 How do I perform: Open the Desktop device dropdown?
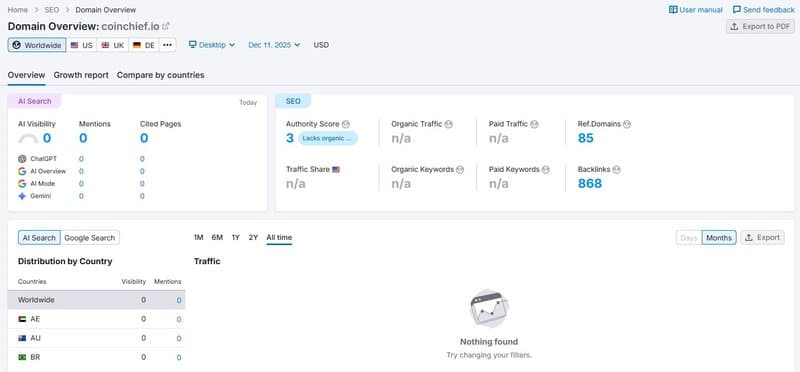[212, 45]
